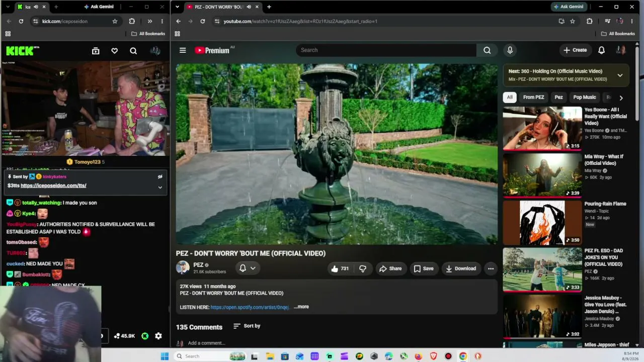
Task: Open tab search dropdown in YouTube window
Action: pos(178,7)
